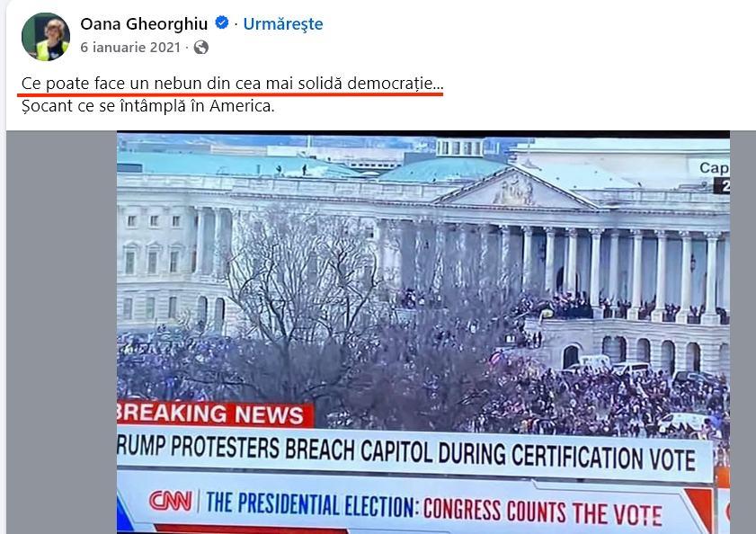Open the Oana Gheorghiu profile name link
Viewport: 756px width, 534px height.
click(x=144, y=23)
